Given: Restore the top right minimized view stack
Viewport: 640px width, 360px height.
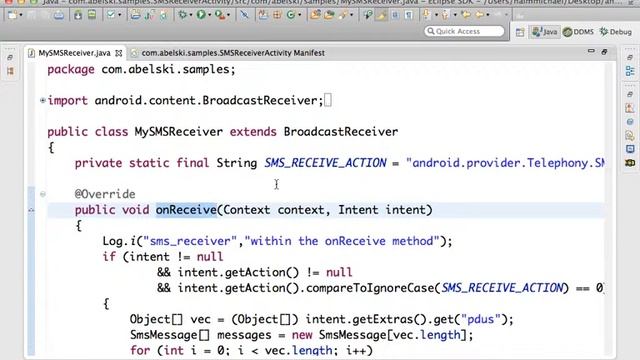Looking at the screenshot, I should click(x=630, y=57).
